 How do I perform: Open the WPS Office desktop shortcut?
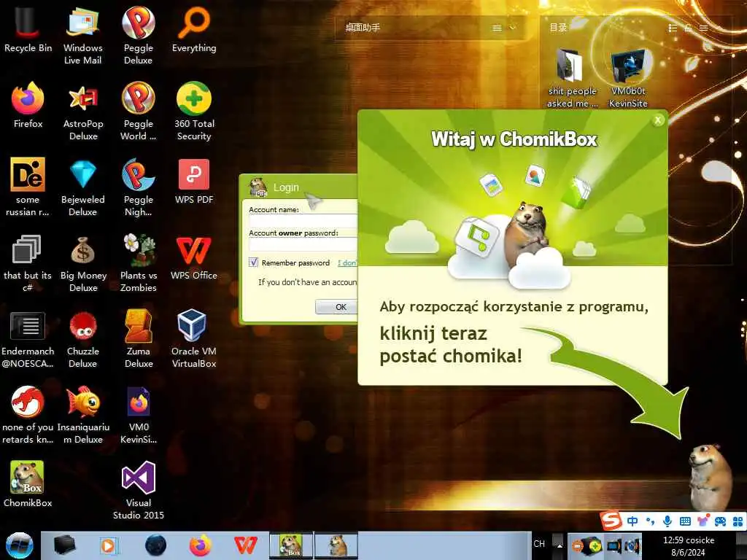[x=194, y=257]
